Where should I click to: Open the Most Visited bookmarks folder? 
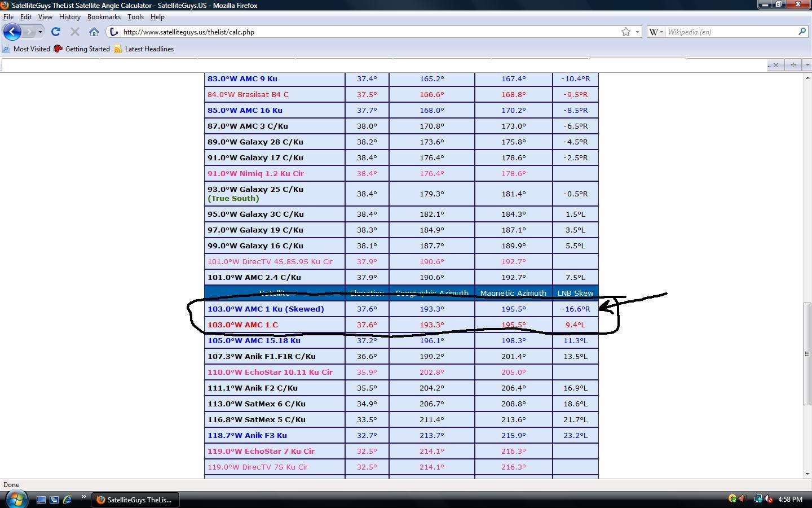[x=27, y=49]
